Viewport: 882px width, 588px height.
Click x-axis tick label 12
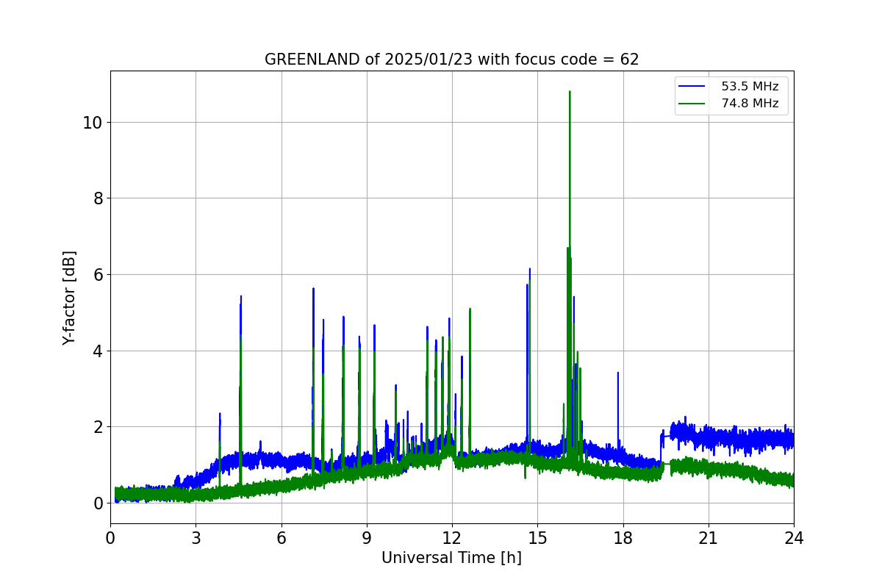click(x=452, y=537)
